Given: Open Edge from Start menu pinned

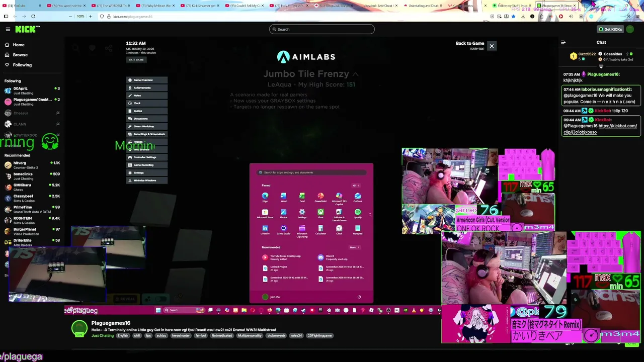Looking at the screenshot, I should point(265,197).
